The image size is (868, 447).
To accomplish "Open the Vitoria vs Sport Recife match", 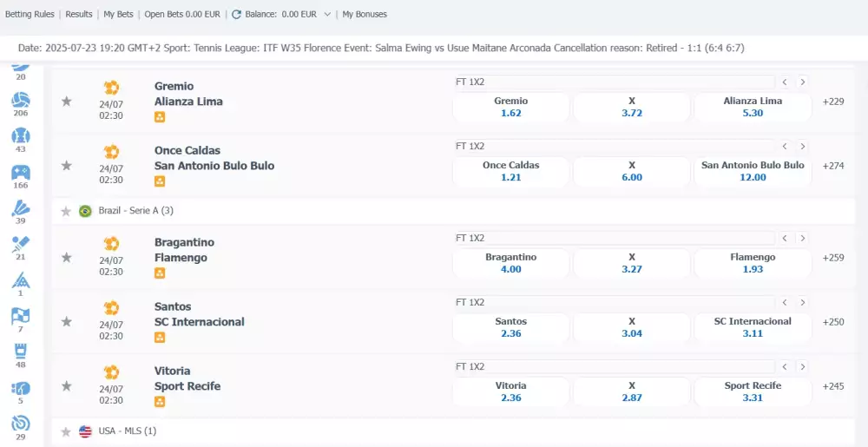I will click(x=187, y=378).
